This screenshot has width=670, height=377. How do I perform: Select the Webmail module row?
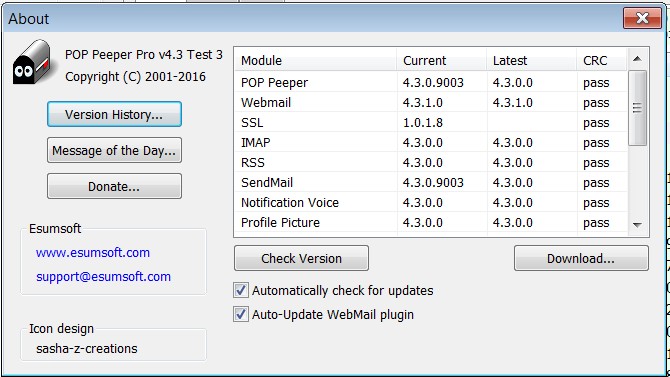[431, 103]
